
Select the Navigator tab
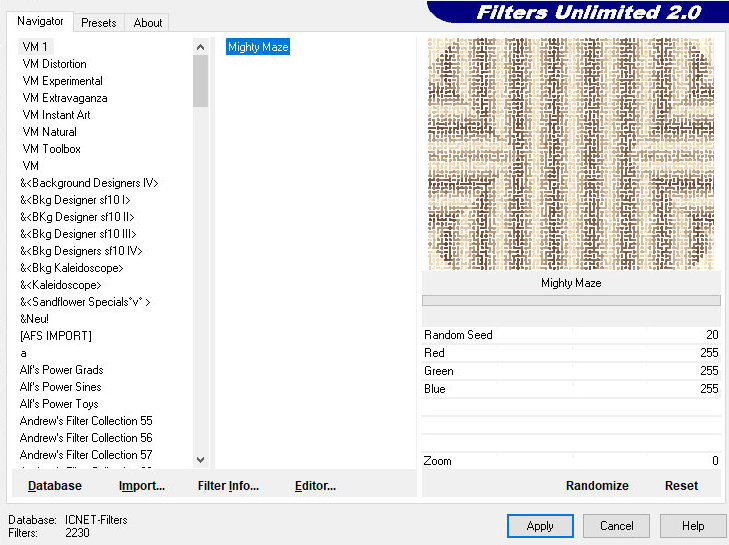click(40, 21)
